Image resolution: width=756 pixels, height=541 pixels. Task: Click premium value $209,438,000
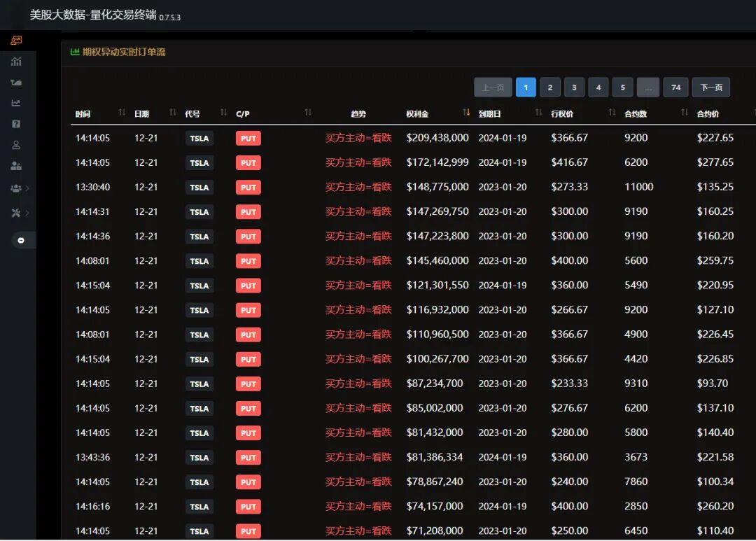click(x=437, y=138)
